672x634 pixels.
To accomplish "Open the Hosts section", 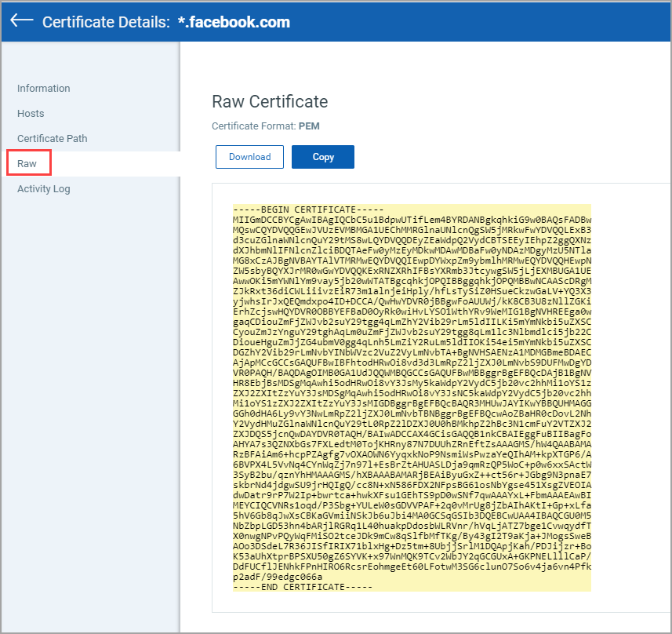I will [31, 113].
